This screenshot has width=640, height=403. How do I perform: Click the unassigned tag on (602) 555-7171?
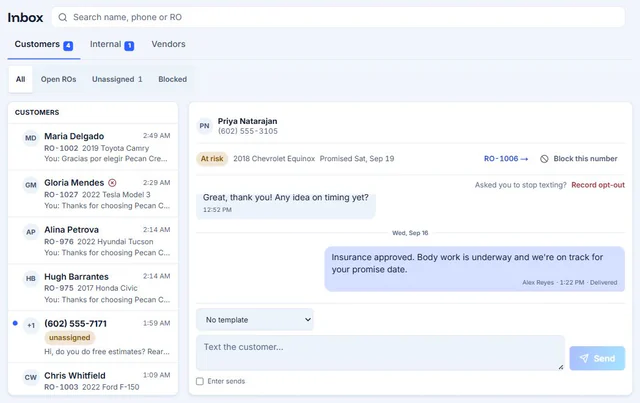coord(69,338)
